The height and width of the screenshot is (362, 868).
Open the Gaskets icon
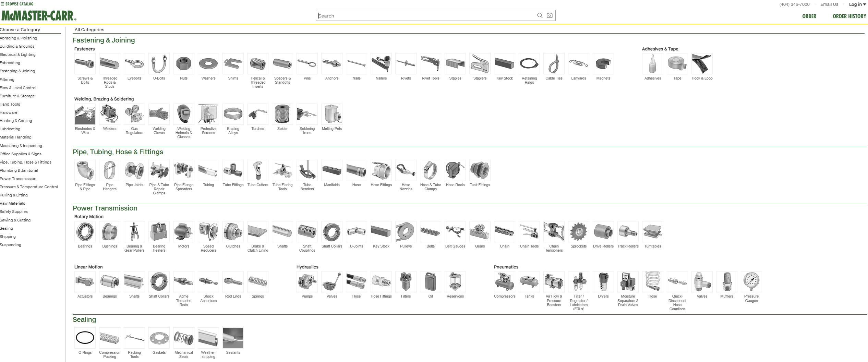[159, 338]
